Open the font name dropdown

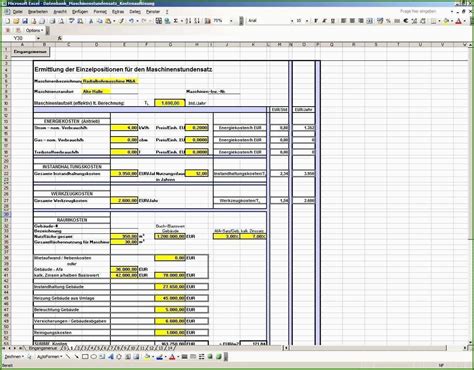point(292,21)
